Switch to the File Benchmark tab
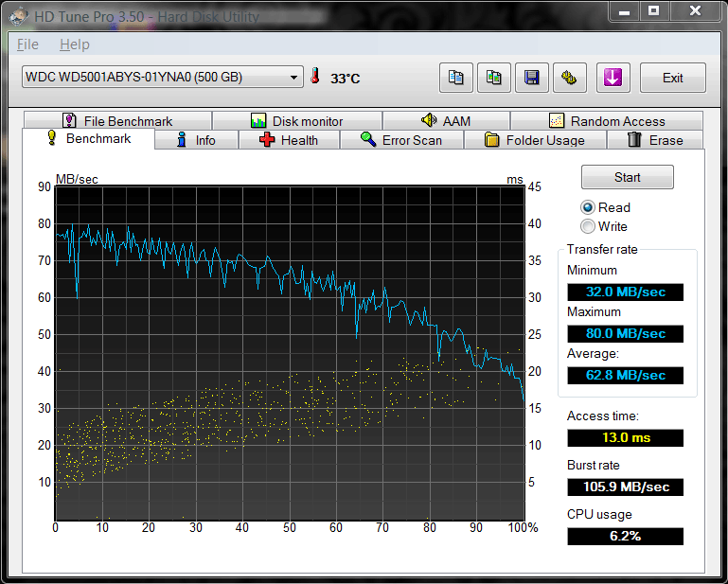Screen dimensions: 728x584 [117, 121]
